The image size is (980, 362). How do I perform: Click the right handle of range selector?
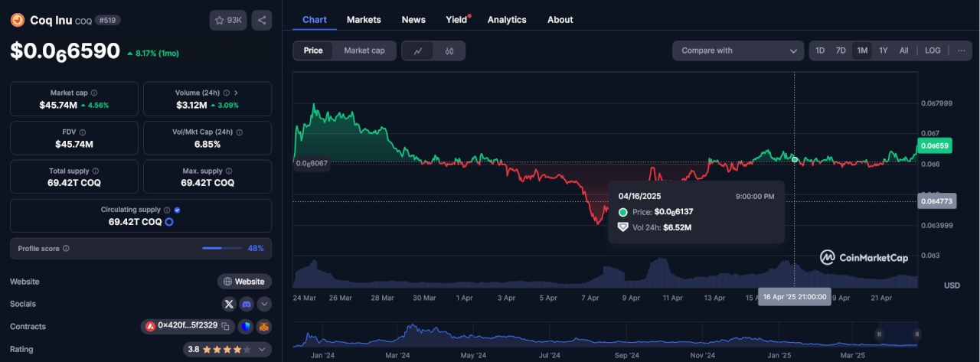(916, 334)
